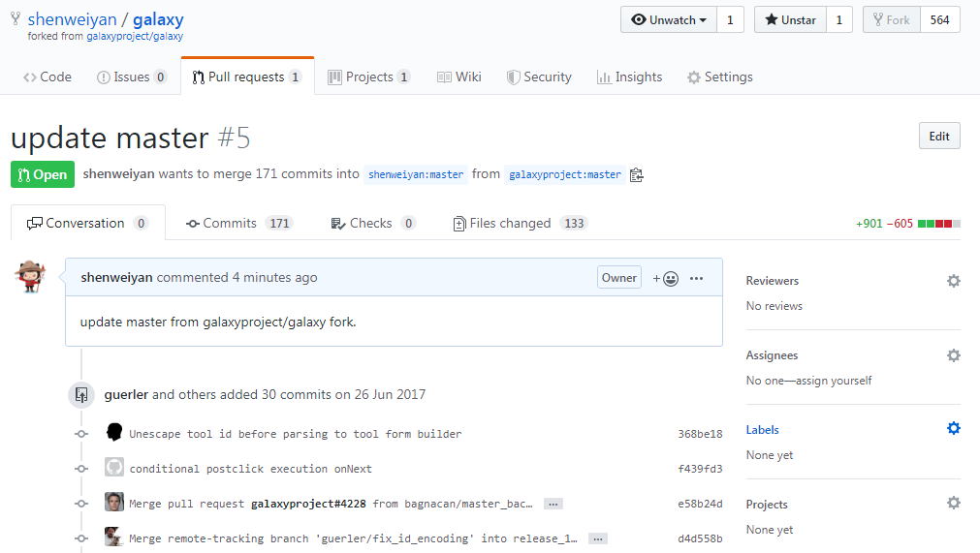Viewport: 980px width, 553px height.
Task: Open the galaxyproject#4228 pull request link
Action: 309,504
